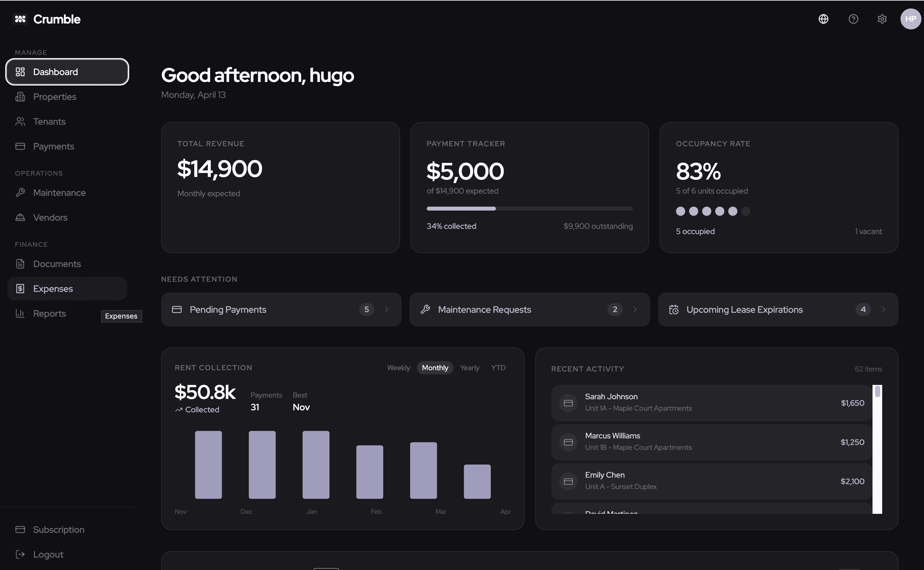Switch rent collection to Yearly
Viewport: 924px width, 570px height.
pyautogui.click(x=470, y=368)
